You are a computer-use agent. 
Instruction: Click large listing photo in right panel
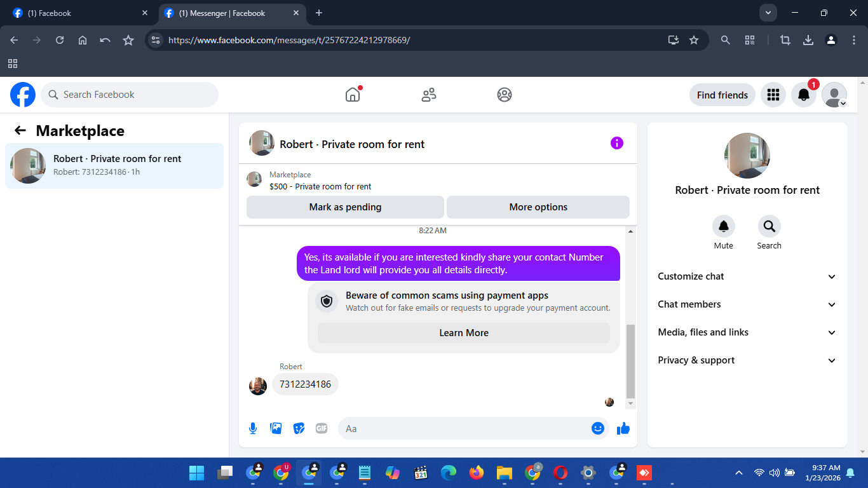coord(747,156)
